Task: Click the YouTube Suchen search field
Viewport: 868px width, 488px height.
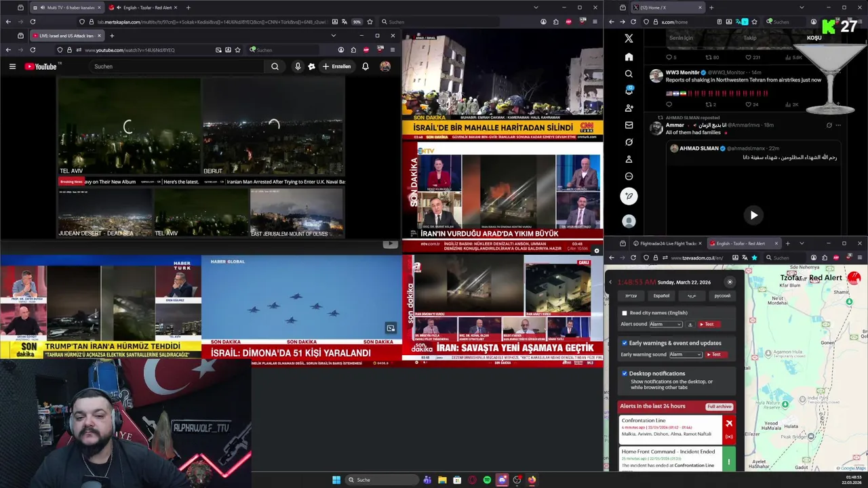Action: [176, 66]
